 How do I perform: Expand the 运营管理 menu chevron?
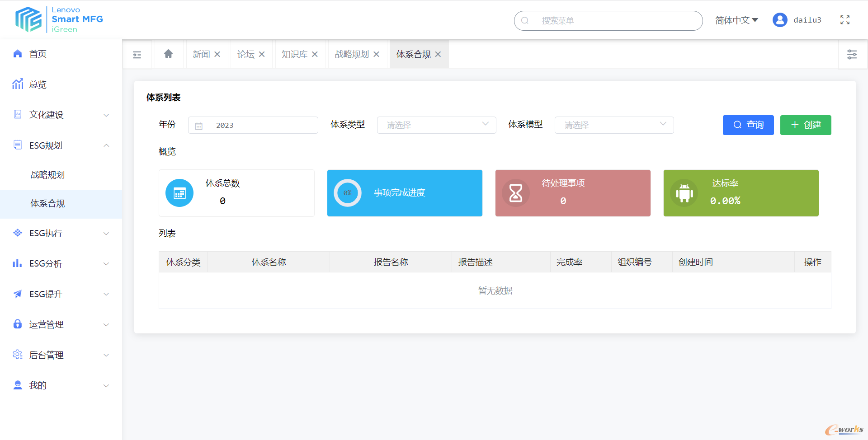click(x=106, y=325)
